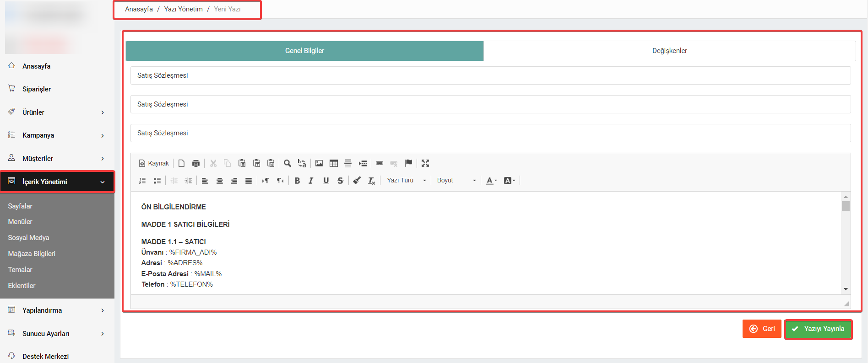868x363 pixels.
Task: Click the Remove Format icon
Action: coord(372,181)
